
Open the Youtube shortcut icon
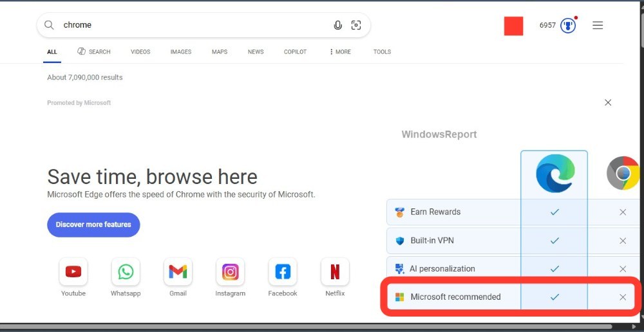click(x=73, y=272)
